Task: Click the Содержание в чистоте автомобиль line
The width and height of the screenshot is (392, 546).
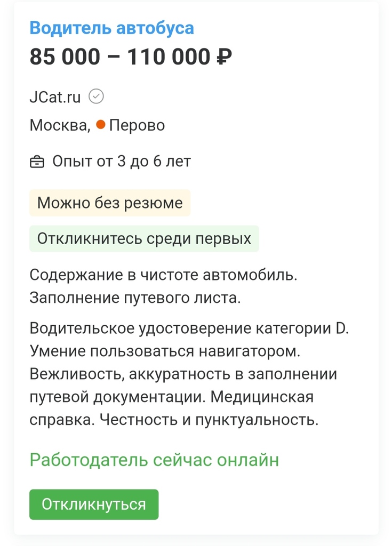Action: (162, 275)
